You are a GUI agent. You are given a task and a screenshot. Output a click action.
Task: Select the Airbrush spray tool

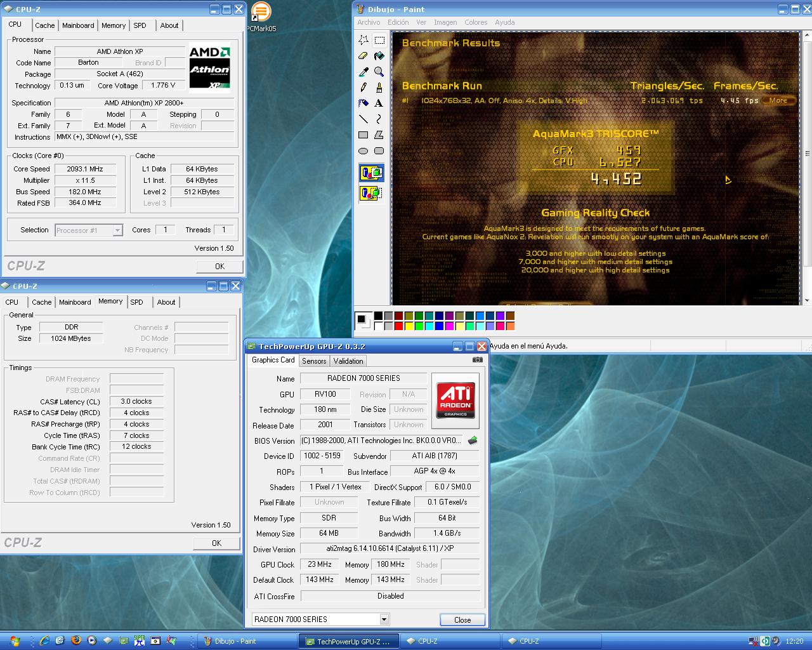363,103
